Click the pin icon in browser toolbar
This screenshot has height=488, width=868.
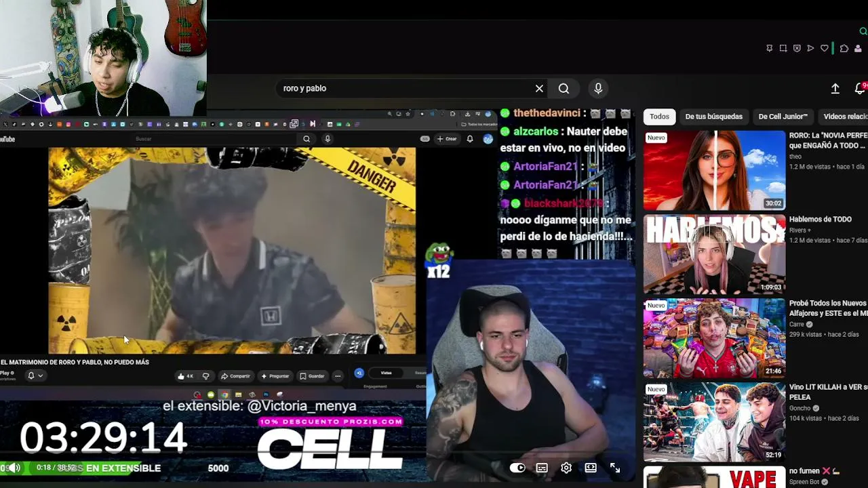(769, 48)
